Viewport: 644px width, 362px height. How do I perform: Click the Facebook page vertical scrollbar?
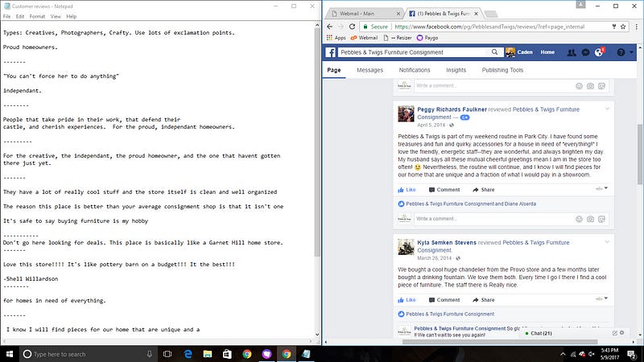[x=640, y=154]
